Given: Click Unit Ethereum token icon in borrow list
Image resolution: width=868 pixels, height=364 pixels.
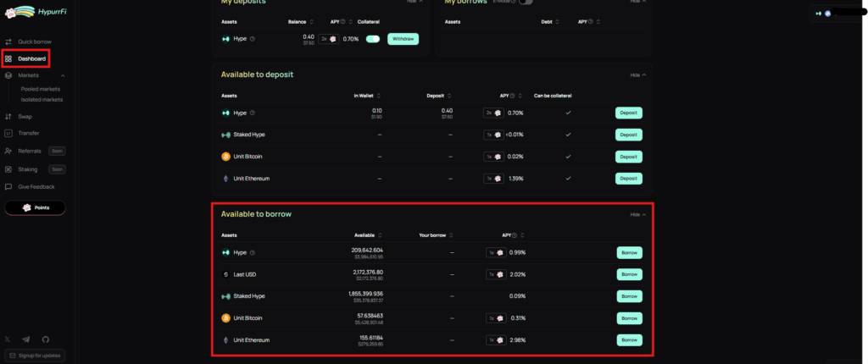Looking at the screenshot, I should click(x=225, y=340).
